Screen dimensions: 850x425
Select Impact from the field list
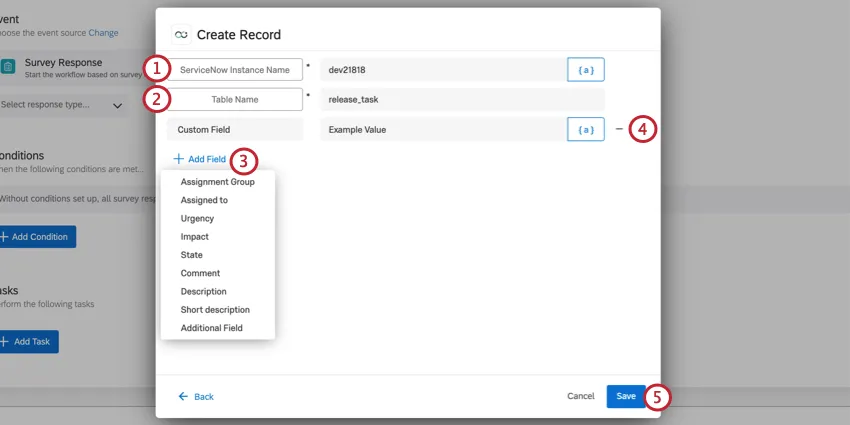(194, 237)
